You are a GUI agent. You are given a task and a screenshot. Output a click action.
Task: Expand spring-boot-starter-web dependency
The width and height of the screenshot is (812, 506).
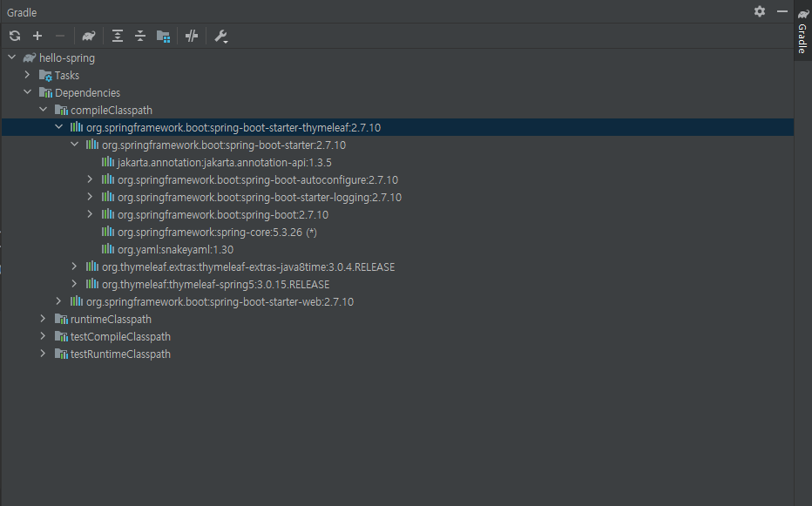[x=58, y=301]
